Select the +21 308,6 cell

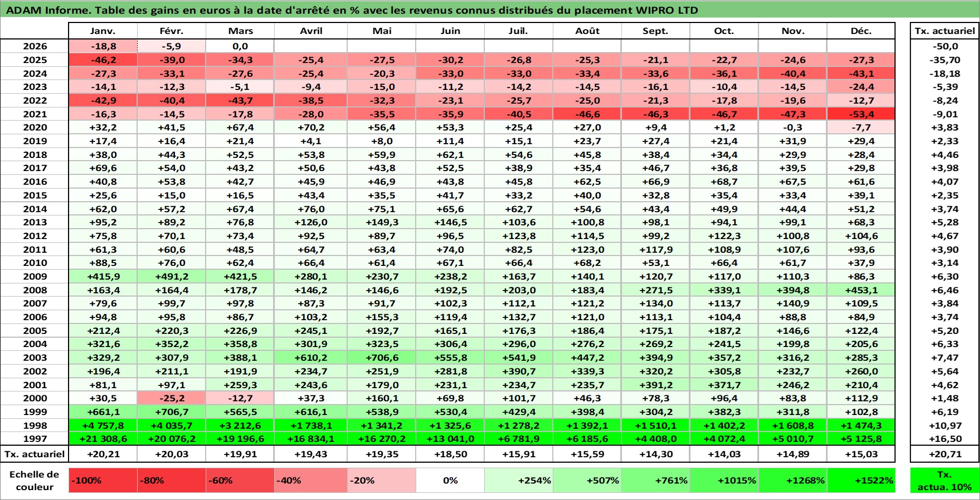pyautogui.click(x=103, y=439)
